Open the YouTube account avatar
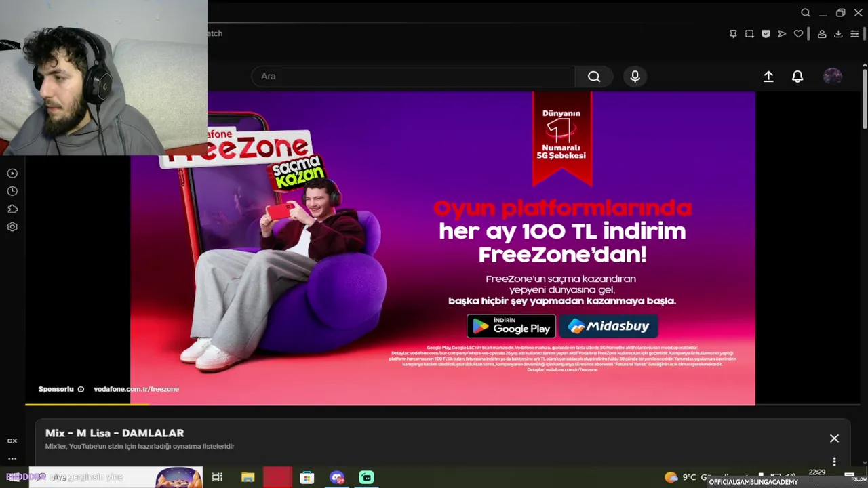Image resolution: width=868 pixels, height=488 pixels. click(x=833, y=77)
